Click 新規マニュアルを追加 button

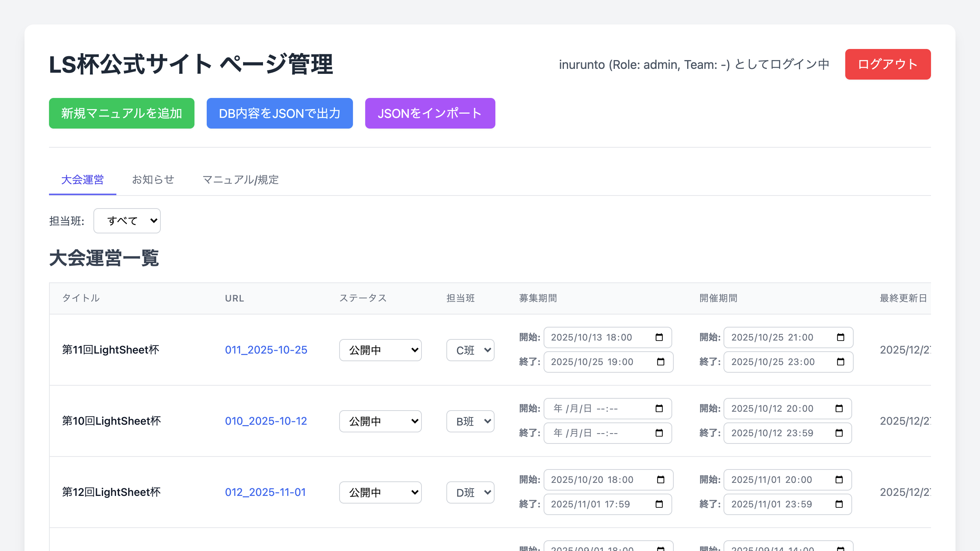[x=122, y=113]
